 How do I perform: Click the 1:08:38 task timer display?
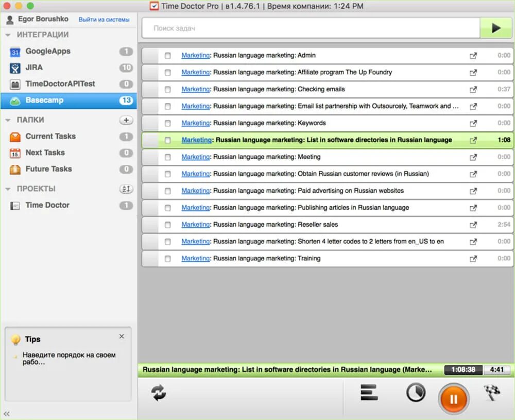coord(463,369)
